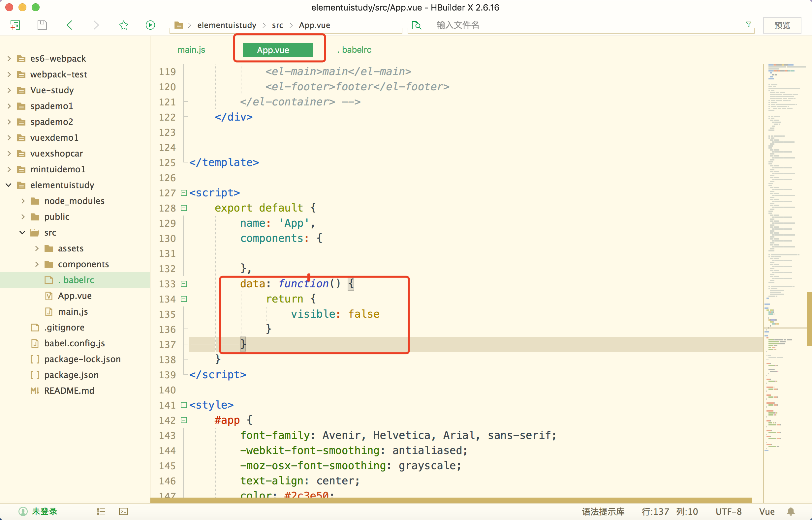Switch to the main.js tab
This screenshot has width=812, height=520.
coord(191,50)
